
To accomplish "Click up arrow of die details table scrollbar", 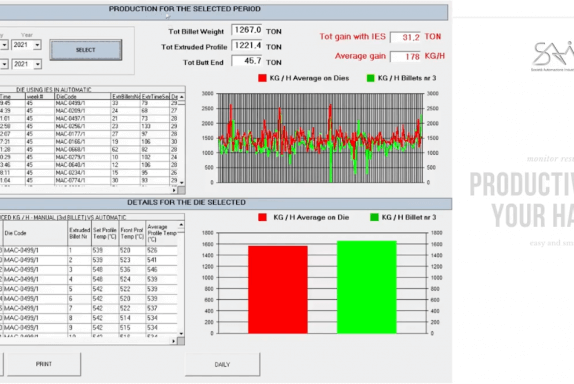I will [x=181, y=224].
